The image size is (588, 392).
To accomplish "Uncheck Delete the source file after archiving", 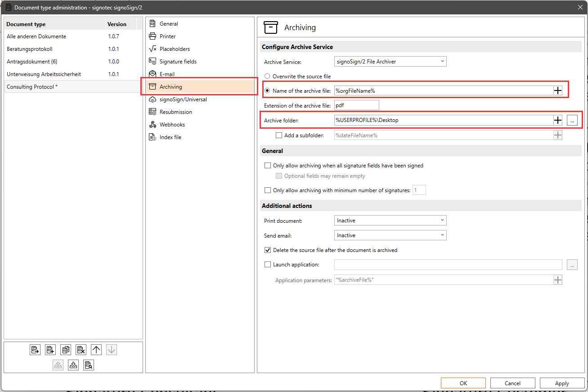I will tap(268, 250).
